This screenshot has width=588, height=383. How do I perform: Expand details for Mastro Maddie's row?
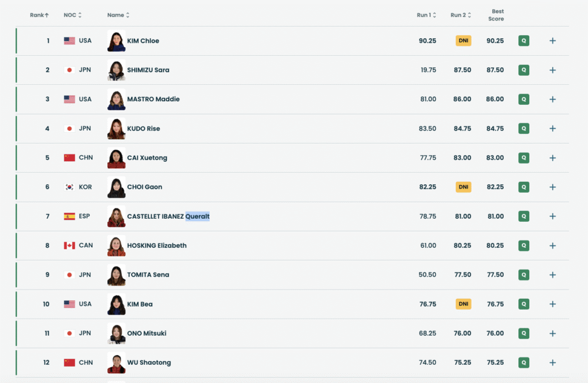[x=552, y=99]
